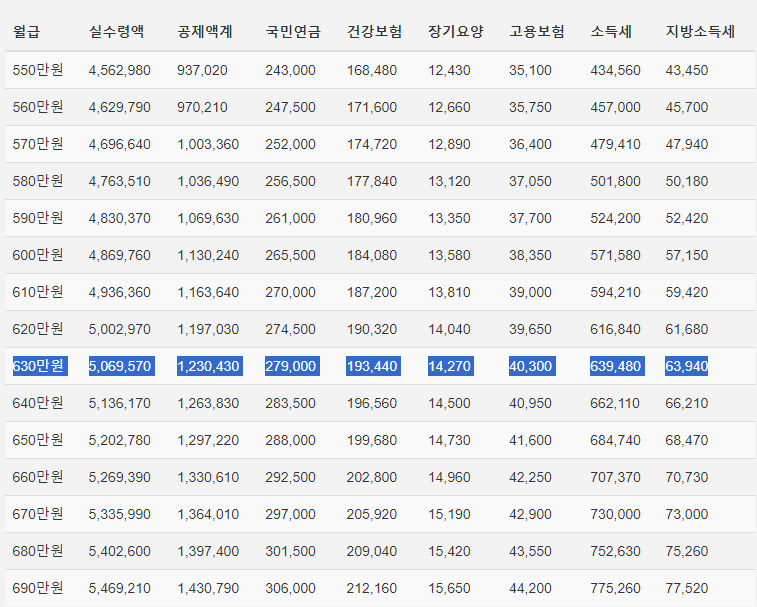Select the 650만원 salary cell
The width and height of the screenshot is (757, 607).
point(38,440)
